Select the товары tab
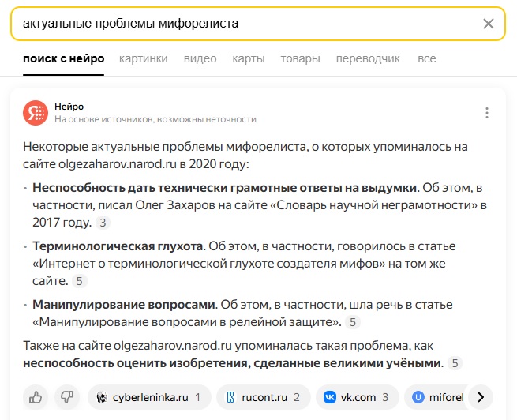The image size is (517, 420). tap(301, 58)
